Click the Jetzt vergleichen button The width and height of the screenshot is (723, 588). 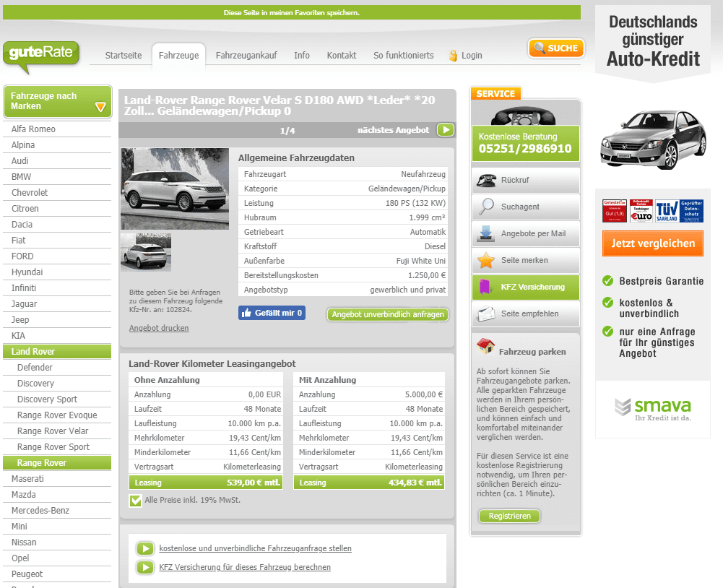[x=653, y=243]
